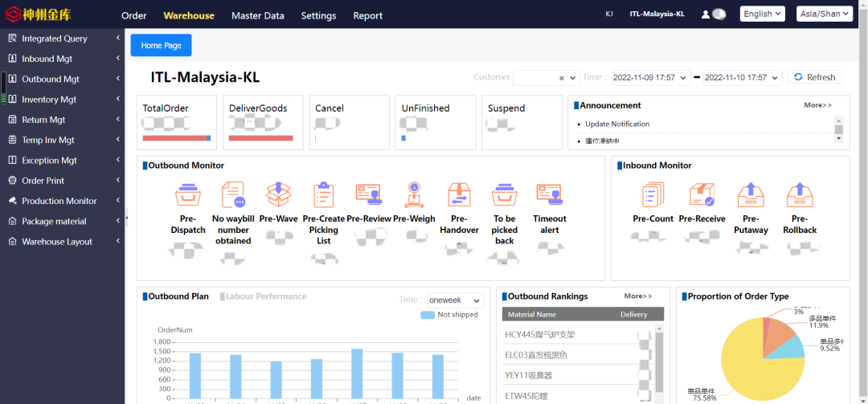The height and width of the screenshot is (404, 868).
Task: Switch to the Labour Performance tab
Action: 266,296
